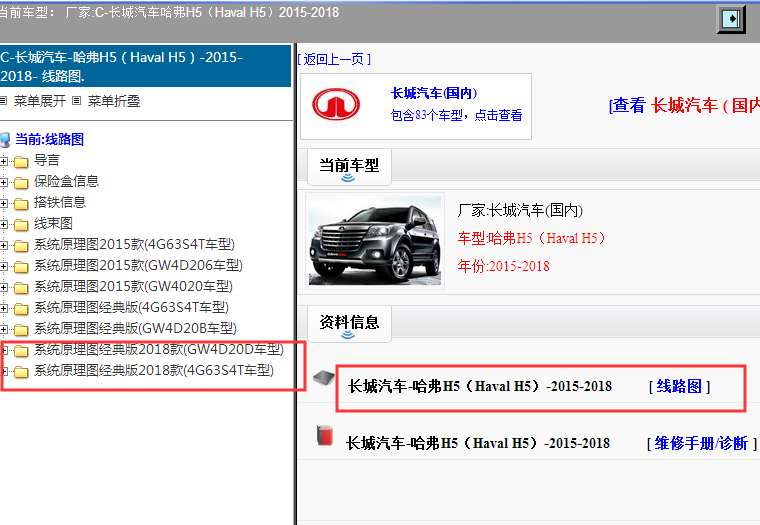This screenshot has height=525, width=760.
Task: Open the 导言 folder label
Action: pyautogui.click(x=47, y=160)
